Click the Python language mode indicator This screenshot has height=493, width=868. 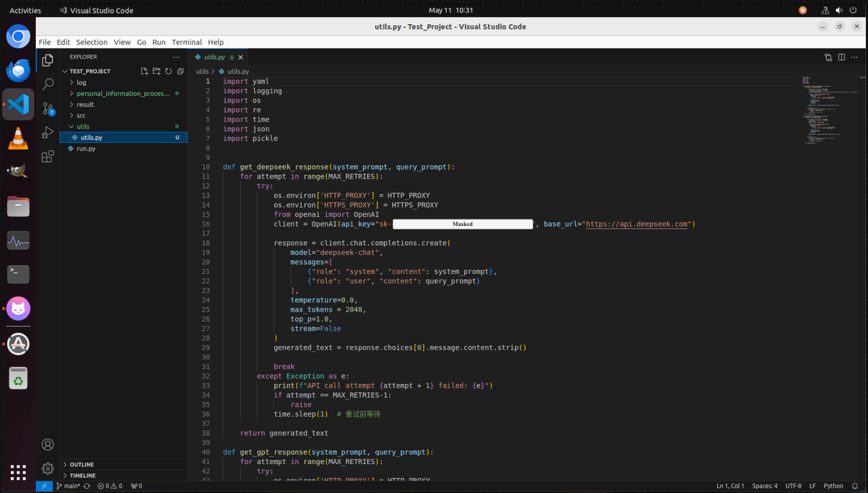point(833,486)
